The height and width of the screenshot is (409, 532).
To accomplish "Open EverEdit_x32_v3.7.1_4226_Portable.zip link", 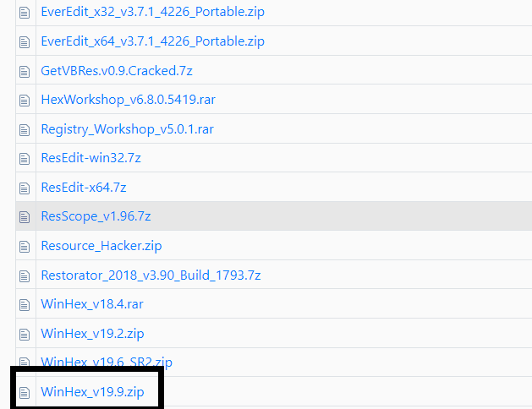I will pos(153,12).
